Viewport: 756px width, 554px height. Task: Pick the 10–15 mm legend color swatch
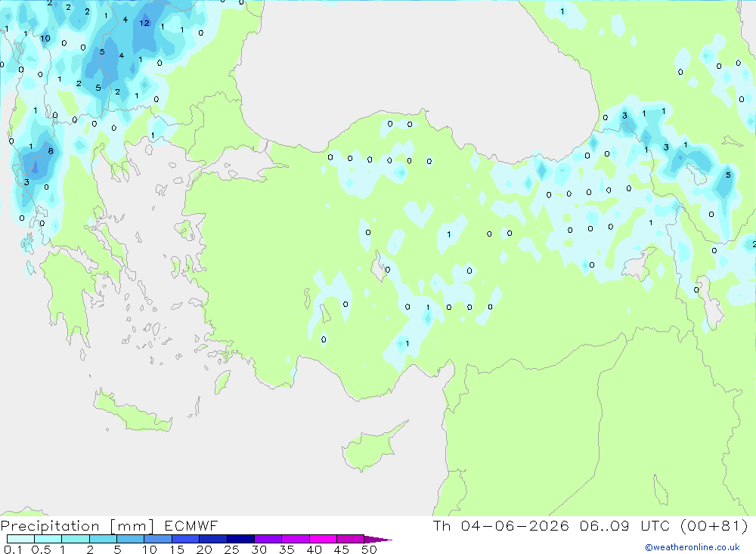click(158, 539)
